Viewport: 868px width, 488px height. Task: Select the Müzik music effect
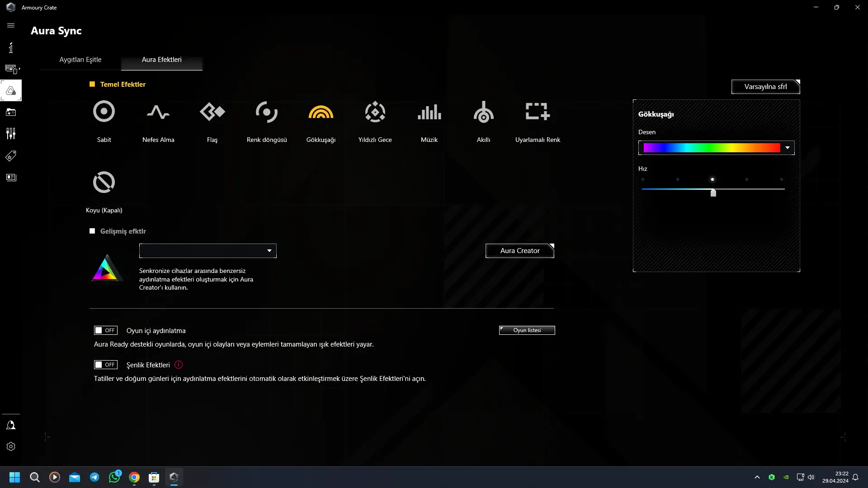(429, 112)
